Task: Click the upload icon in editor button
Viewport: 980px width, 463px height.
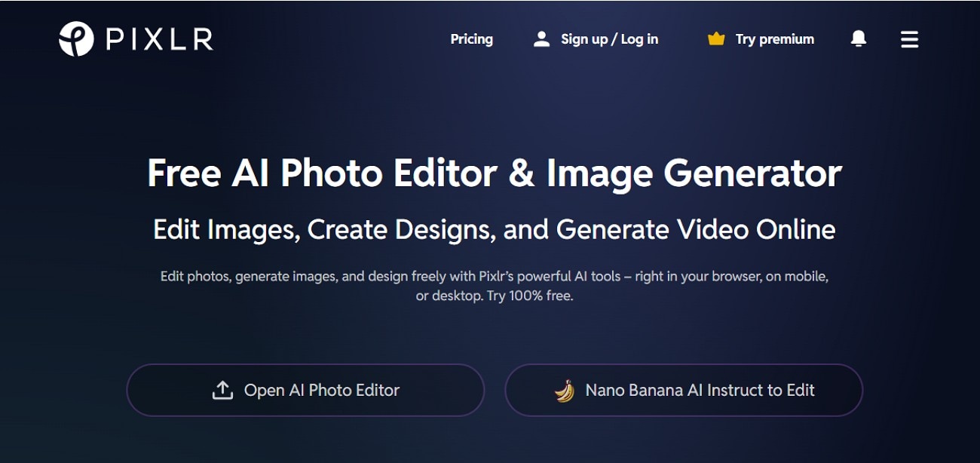Action: point(222,390)
